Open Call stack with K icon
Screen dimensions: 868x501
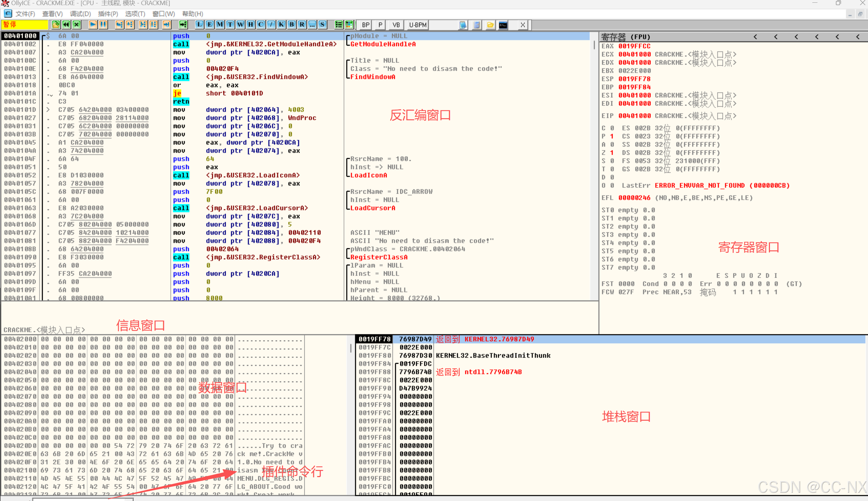[x=281, y=25]
